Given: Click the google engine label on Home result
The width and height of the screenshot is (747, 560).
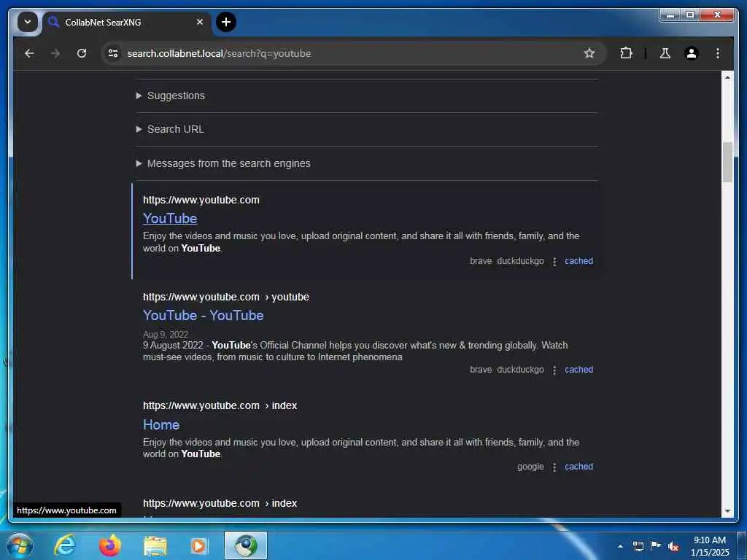Looking at the screenshot, I should coord(530,467).
